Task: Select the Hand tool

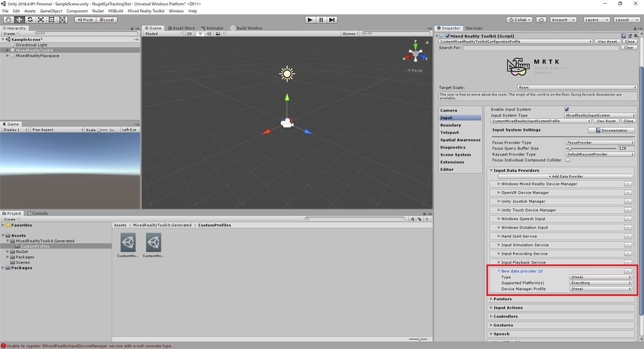Action: pyautogui.click(x=9, y=19)
